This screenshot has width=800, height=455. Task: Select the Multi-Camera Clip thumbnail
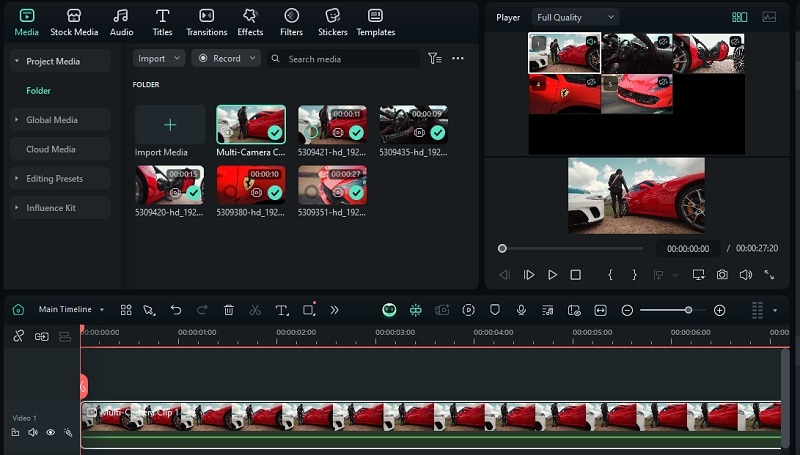pyautogui.click(x=251, y=124)
